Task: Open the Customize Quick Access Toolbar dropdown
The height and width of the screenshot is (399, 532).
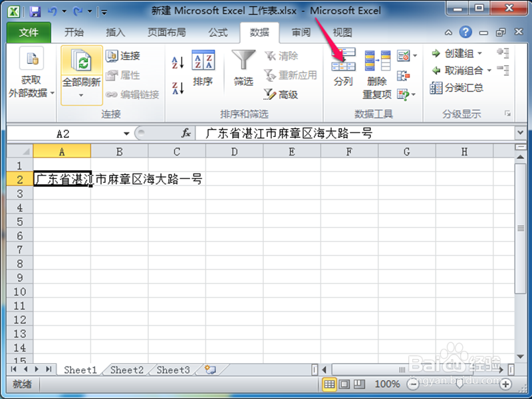Action: pos(104,13)
